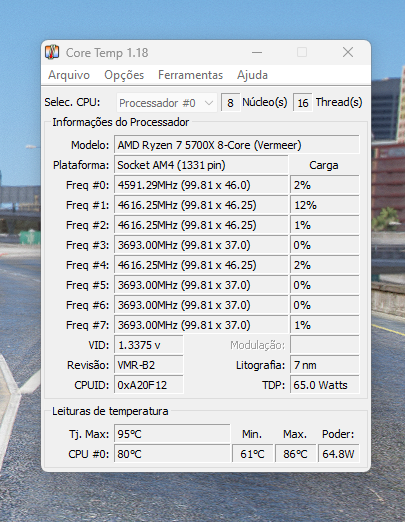The height and width of the screenshot is (522, 405).
Task: Click the Max. temperature reading 86°C
Action: 295,454
